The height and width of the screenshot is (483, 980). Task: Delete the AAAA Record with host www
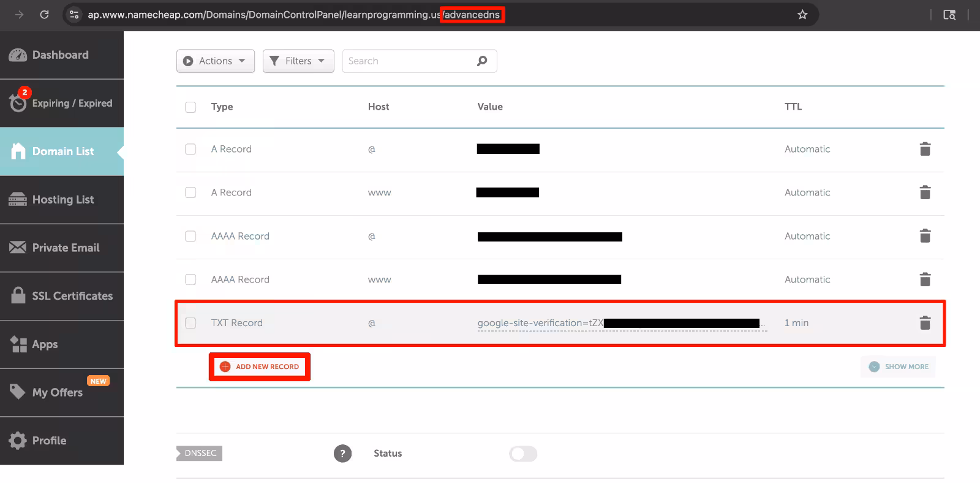click(x=925, y=280)
